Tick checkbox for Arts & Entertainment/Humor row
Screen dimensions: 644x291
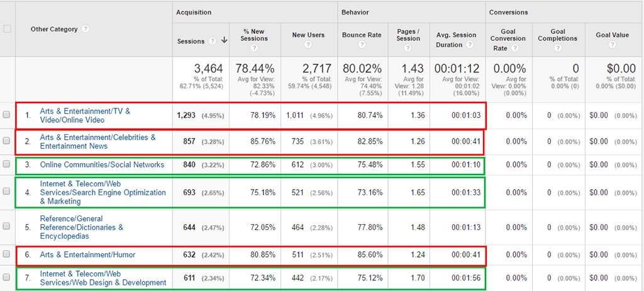tap(7, 254)
